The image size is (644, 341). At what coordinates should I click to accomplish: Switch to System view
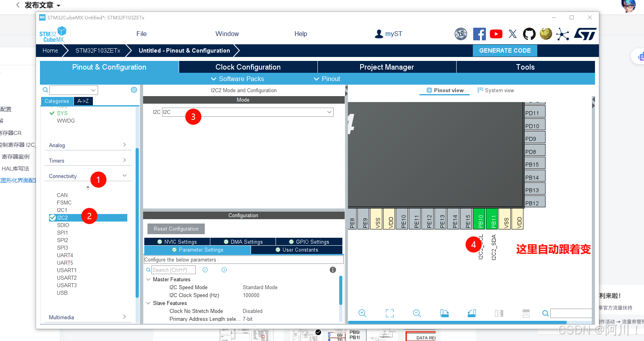click(x=496, y=90)
